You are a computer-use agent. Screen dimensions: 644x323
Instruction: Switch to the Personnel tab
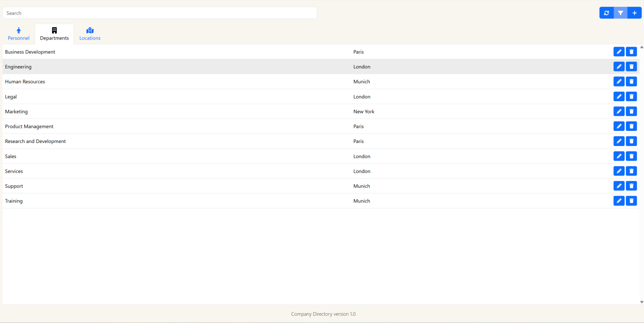coord(19,34)
